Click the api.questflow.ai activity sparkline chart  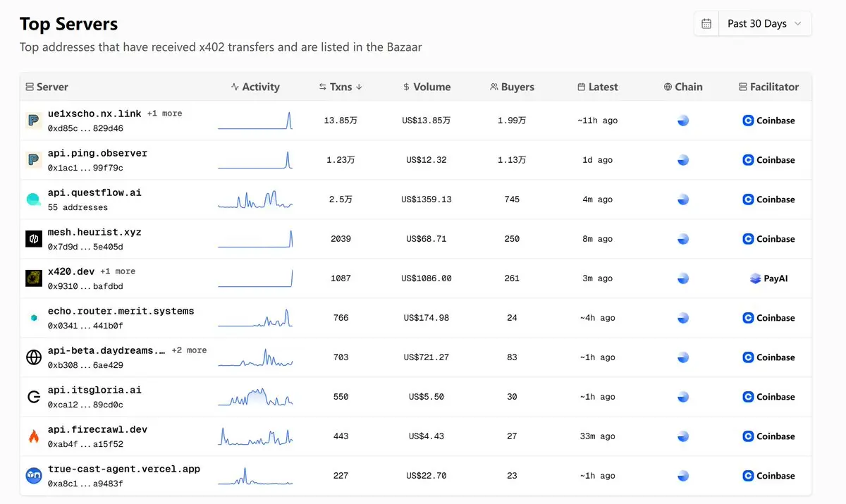[255, 199]
